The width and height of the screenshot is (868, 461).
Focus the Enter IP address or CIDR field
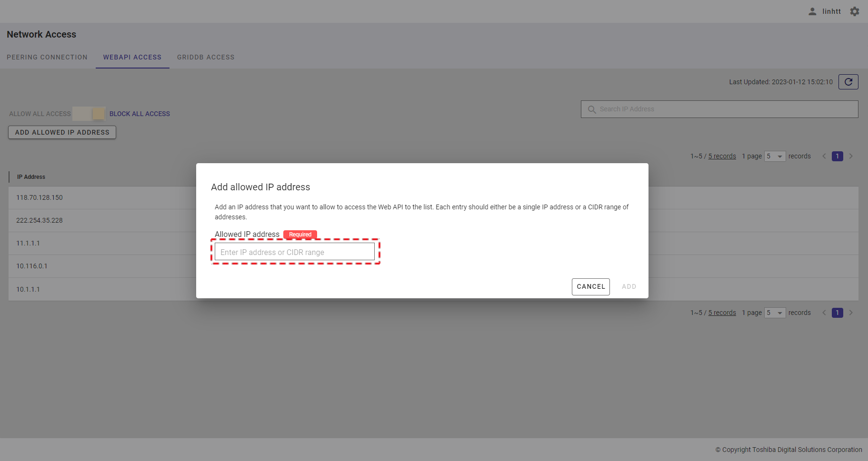pyautogui.click(x=294, y=252)
